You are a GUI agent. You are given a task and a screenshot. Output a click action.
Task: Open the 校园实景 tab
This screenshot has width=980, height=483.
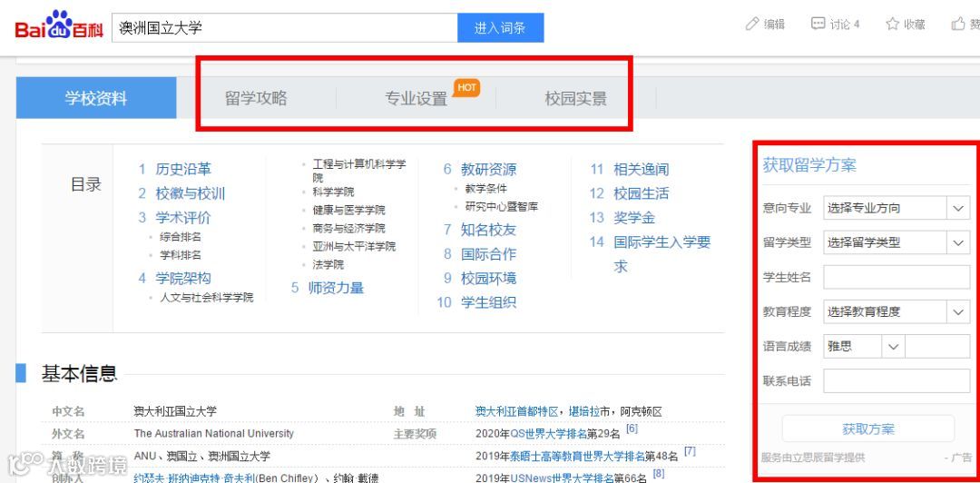[575, 98]
